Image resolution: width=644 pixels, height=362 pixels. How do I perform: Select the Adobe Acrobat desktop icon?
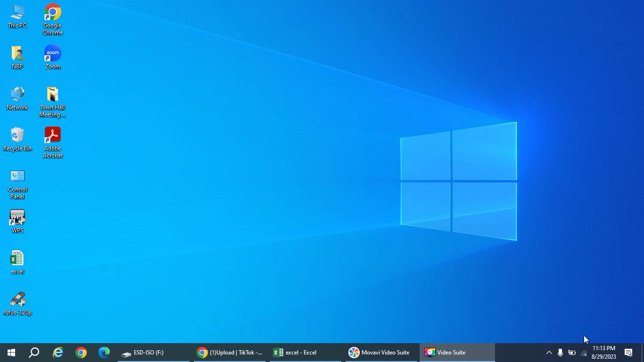52,142
